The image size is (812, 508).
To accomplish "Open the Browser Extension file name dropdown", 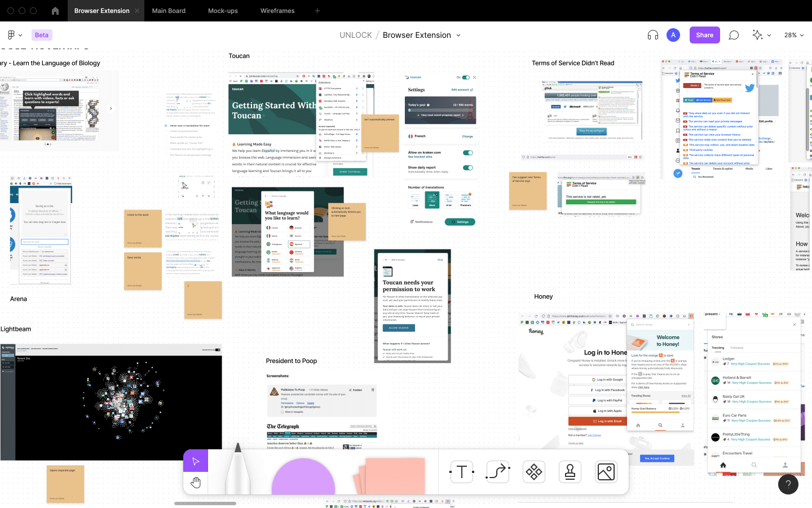I will 458,35.
